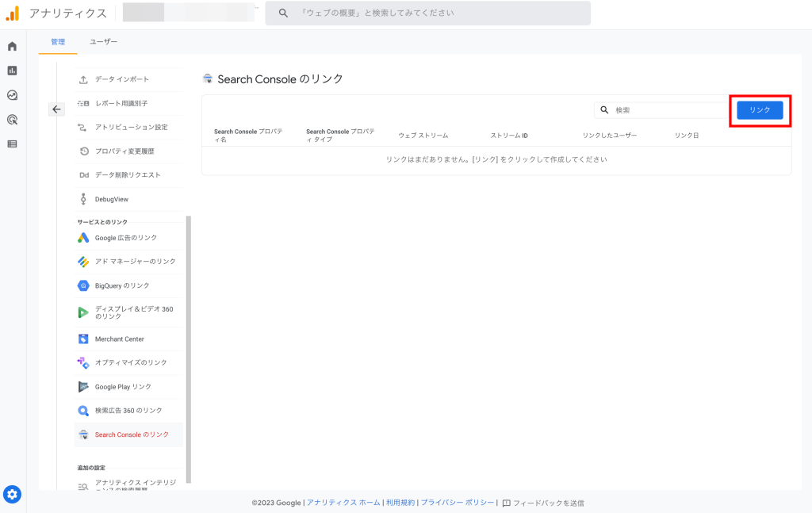Open Google 広告のリンク item

[x=128, y=238]
